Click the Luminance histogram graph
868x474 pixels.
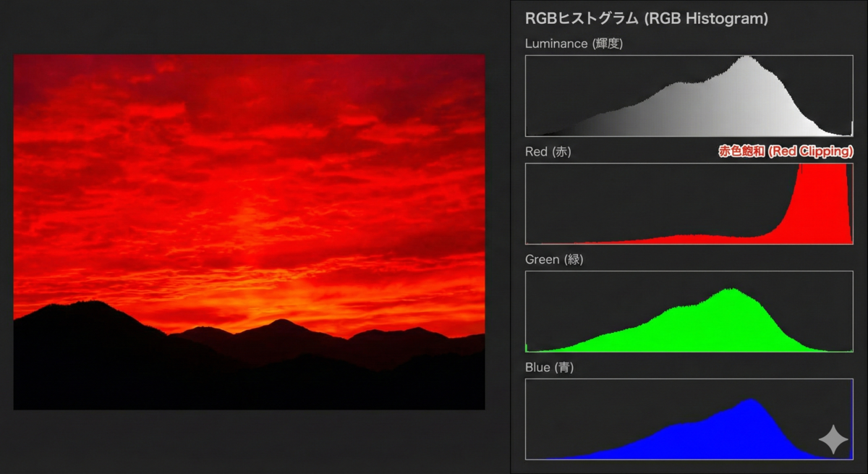point(689,96)
